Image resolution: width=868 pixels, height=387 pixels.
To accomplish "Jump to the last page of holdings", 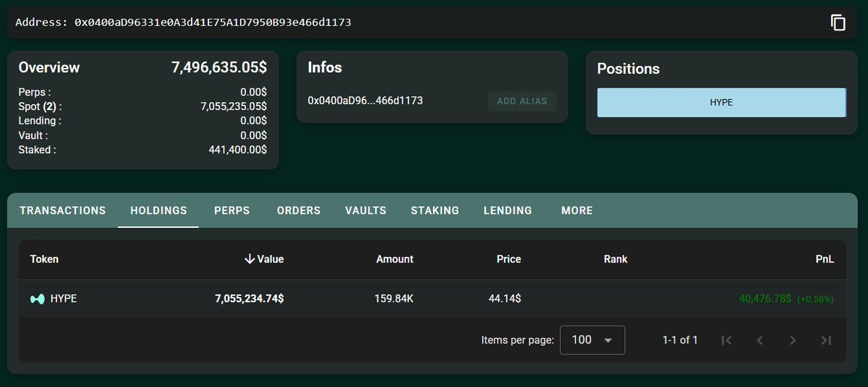I will coord(826,340).
